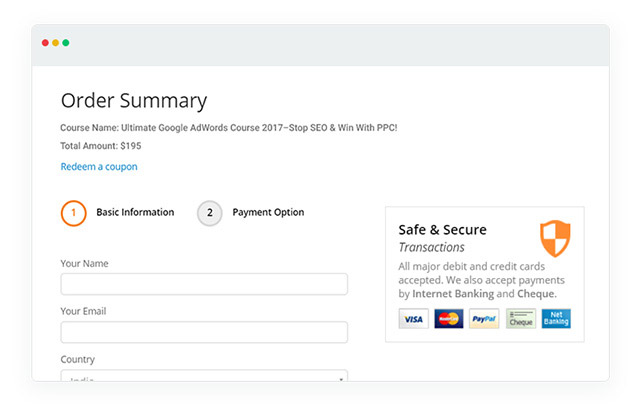Click the Cheque payment icon
Image resolution: width=640 pixels, height=410 pixels.
pos(521,319)
